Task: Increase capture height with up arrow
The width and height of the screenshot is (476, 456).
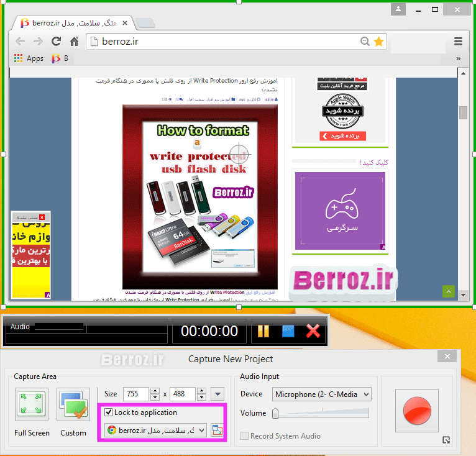Action: (x=201, y=391)
